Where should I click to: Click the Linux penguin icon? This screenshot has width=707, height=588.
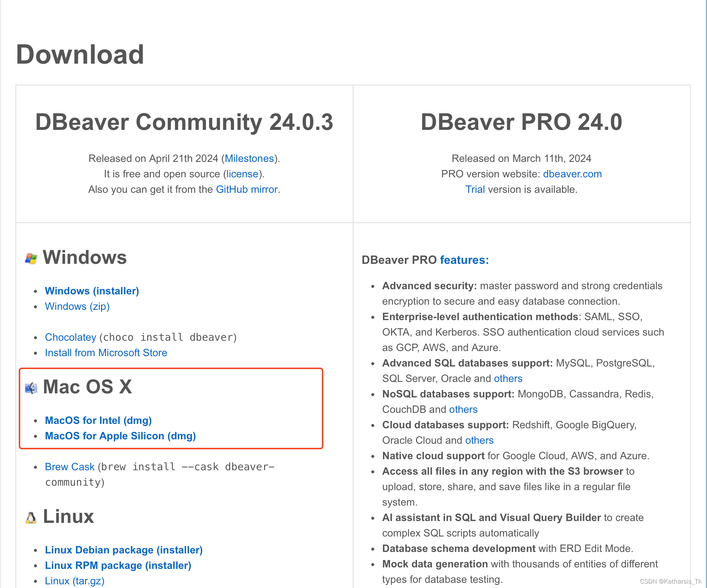(x=31, y=517)
